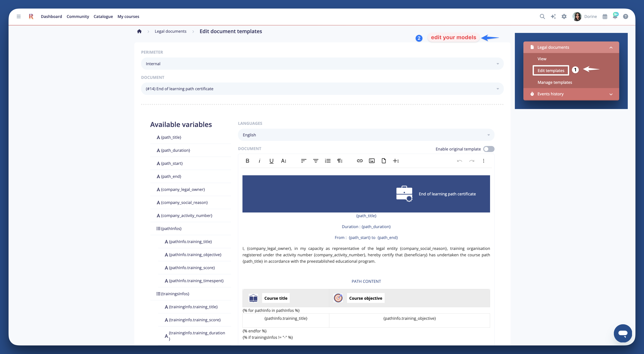This screenshot has height=354, width=644.
Task: Open the search magnifier icon
Action: (x=542, y=16)
